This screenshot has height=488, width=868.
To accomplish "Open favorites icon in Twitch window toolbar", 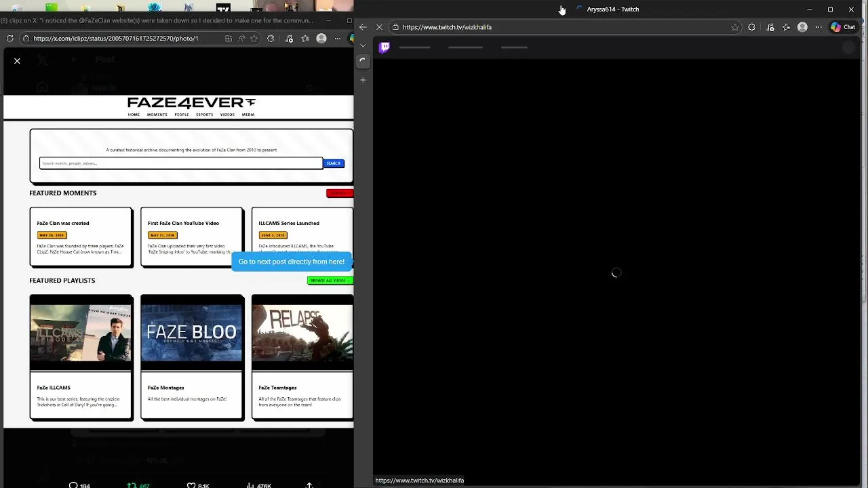I will 786,27.
